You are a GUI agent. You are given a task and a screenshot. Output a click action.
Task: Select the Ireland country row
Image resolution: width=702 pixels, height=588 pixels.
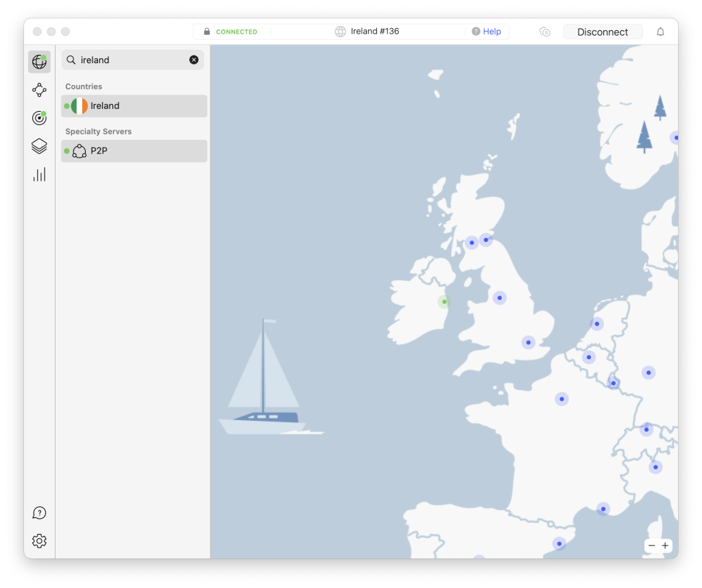click(x=134, y=106)
